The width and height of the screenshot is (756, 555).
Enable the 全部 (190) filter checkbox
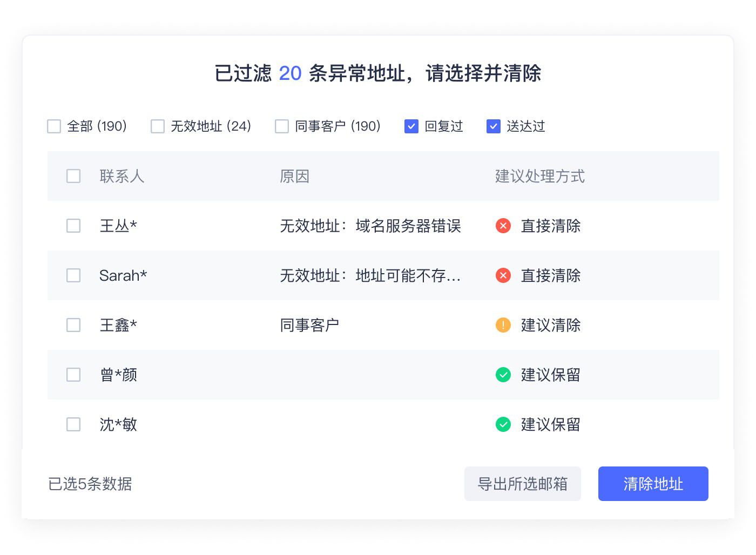(x=53, y=126)
